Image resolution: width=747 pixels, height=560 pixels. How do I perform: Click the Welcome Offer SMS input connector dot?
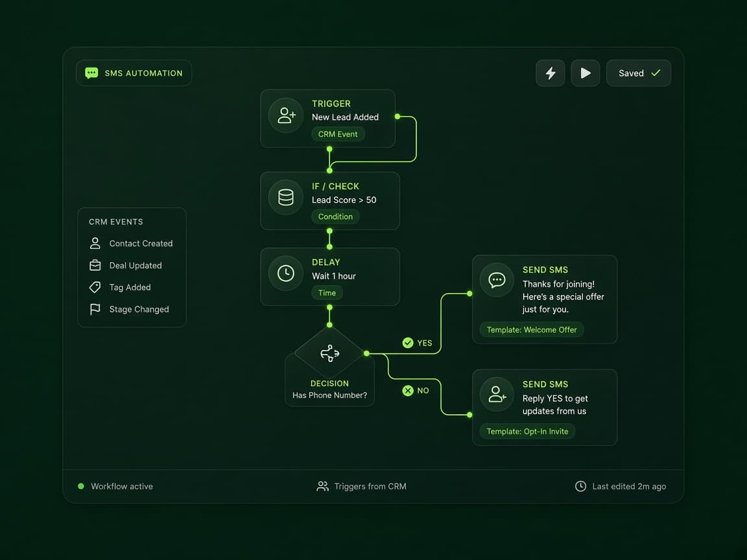tap(469, 294)
